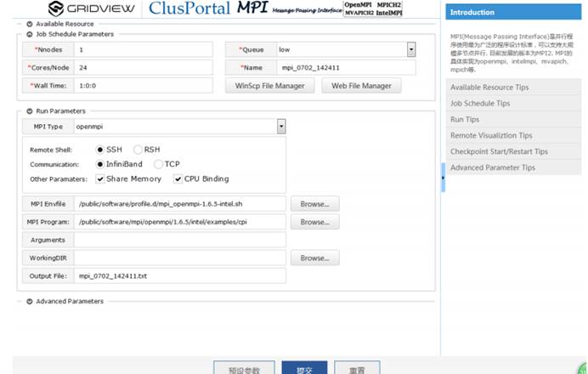Open Job Schedule Tips
Viewport: 588px width, 374px height.
tap(513, 103)
